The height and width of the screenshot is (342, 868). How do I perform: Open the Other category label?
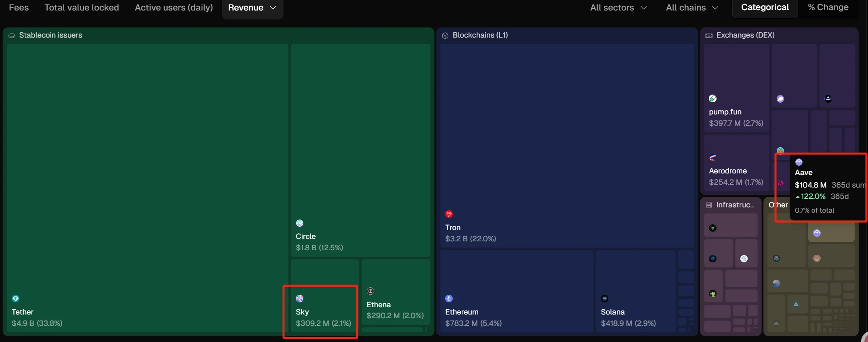click(x=778, y=205)
